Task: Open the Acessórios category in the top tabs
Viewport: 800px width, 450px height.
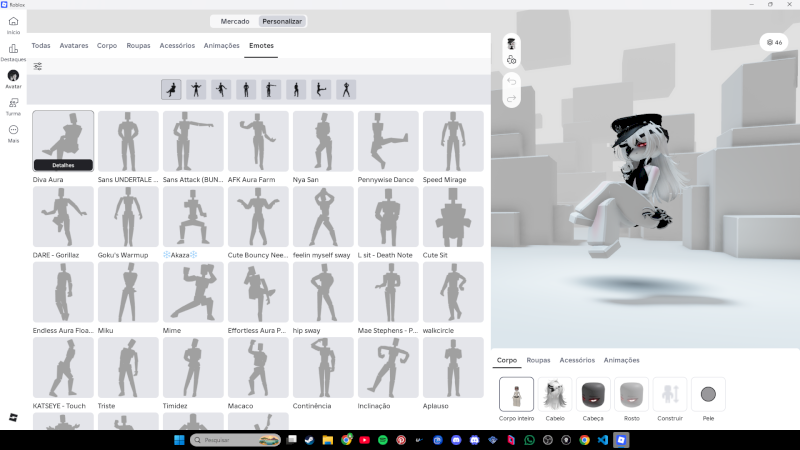Action: (177, 46)
